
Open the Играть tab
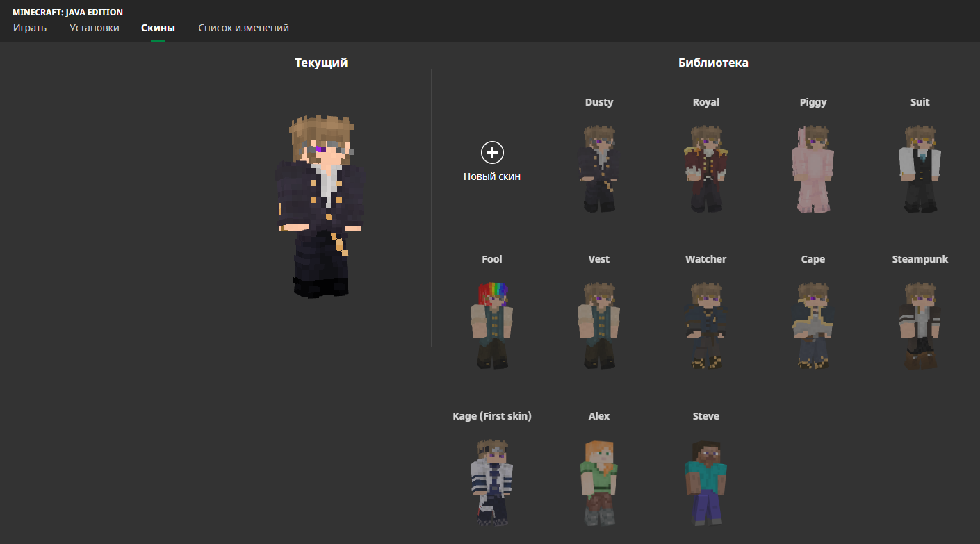click(x=30, y=28)
